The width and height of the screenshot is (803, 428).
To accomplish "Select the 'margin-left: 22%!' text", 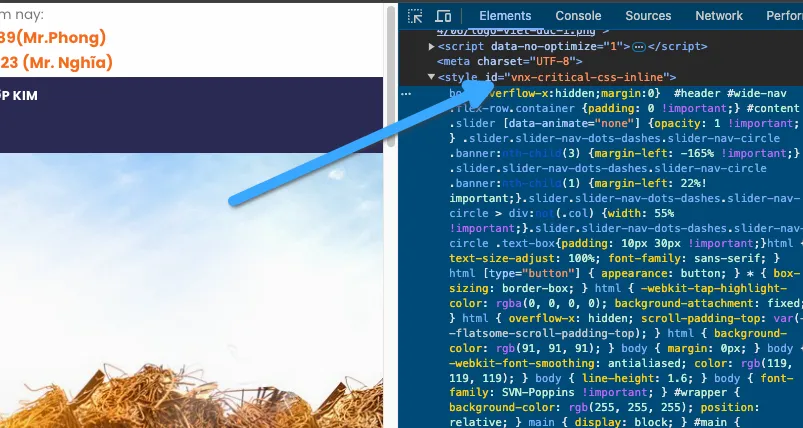I will click(651, 183).
